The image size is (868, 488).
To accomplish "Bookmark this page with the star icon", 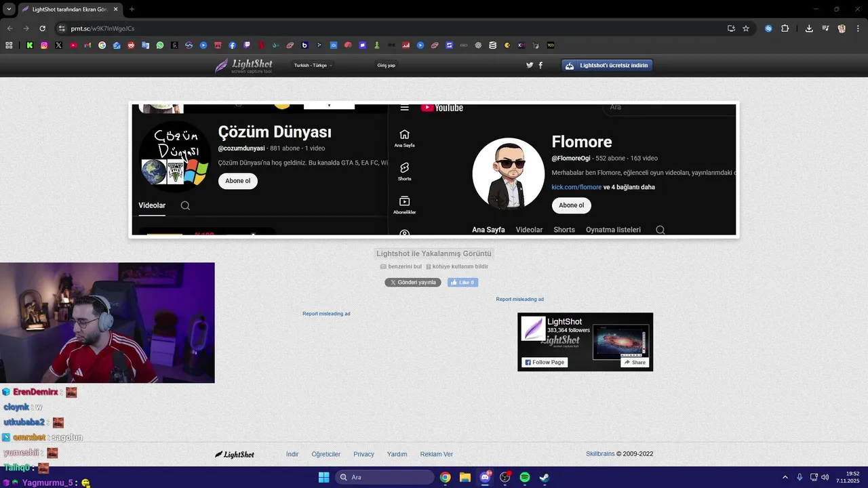I will pos(746,28).
